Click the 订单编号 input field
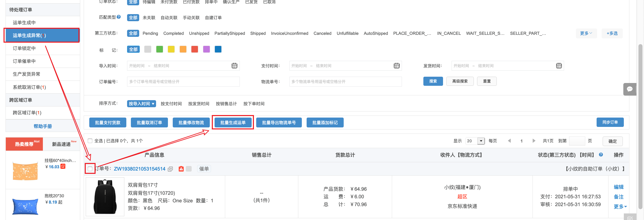Screen dimensions: 644x220 183,82
